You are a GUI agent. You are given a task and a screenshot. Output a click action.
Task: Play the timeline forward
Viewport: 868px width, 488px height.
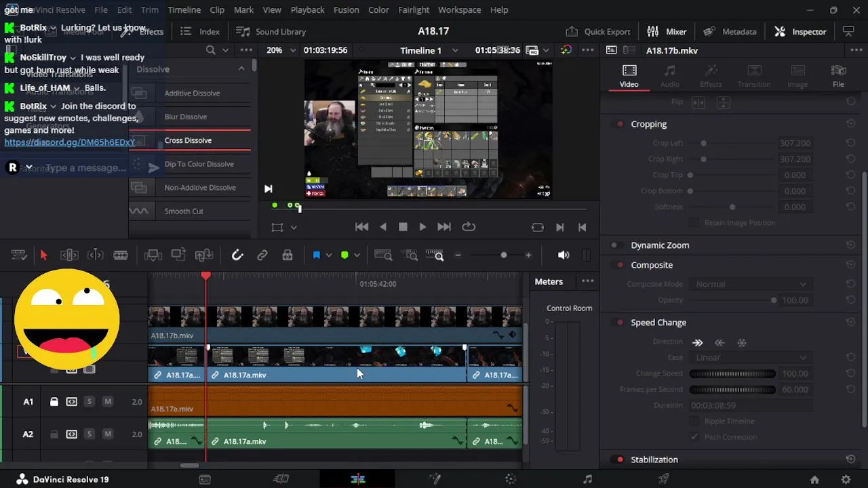coord(422,227)
